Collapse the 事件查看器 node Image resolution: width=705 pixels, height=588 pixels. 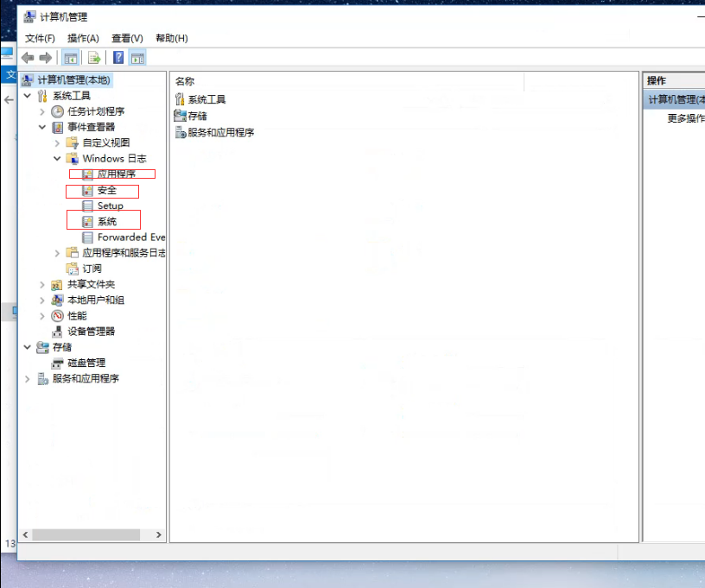tap(42, 127)
